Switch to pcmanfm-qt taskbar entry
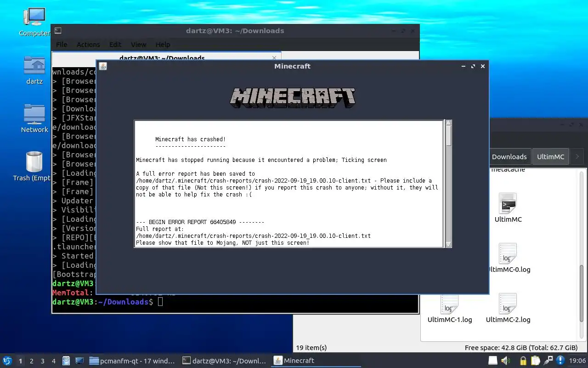The height and width of the screenshot is (368, 588). coord(132,361)
